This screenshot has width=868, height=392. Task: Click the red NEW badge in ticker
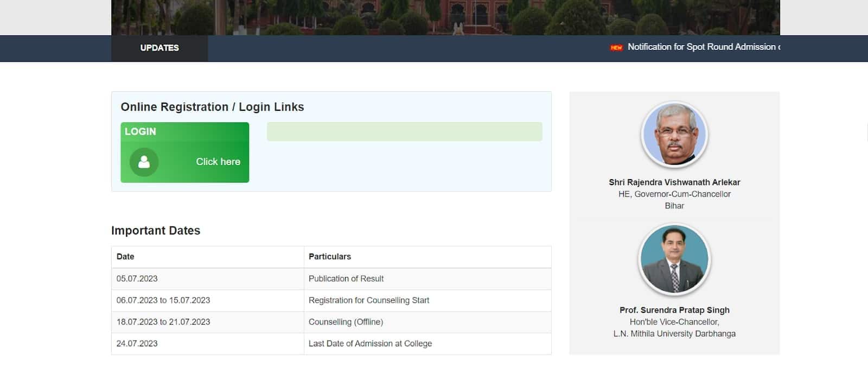pyautogui.click(x=616, y=48)
